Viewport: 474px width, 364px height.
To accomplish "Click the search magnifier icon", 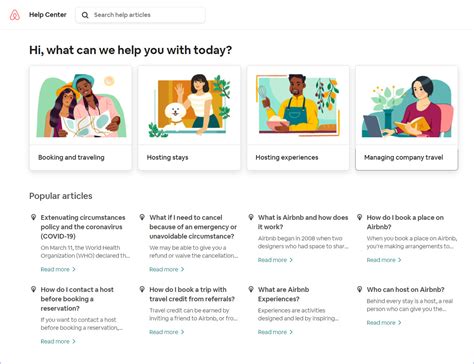I will (x=85, y=15).
